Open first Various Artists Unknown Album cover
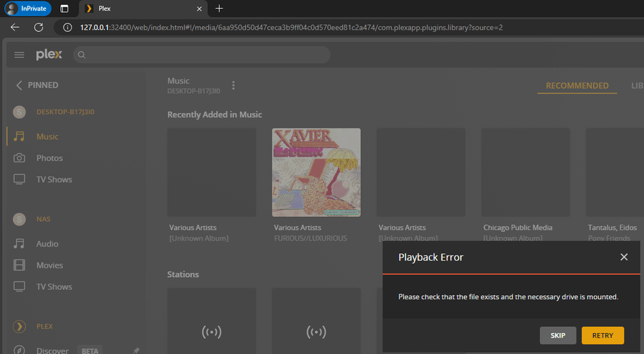Viewport: 644px width, 354px height. (212, 172)
